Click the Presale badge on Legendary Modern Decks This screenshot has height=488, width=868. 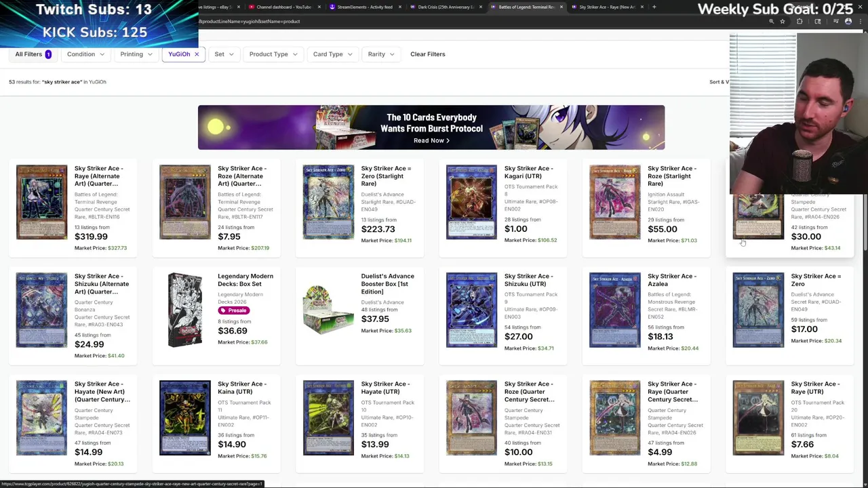[x=234, y=310]
